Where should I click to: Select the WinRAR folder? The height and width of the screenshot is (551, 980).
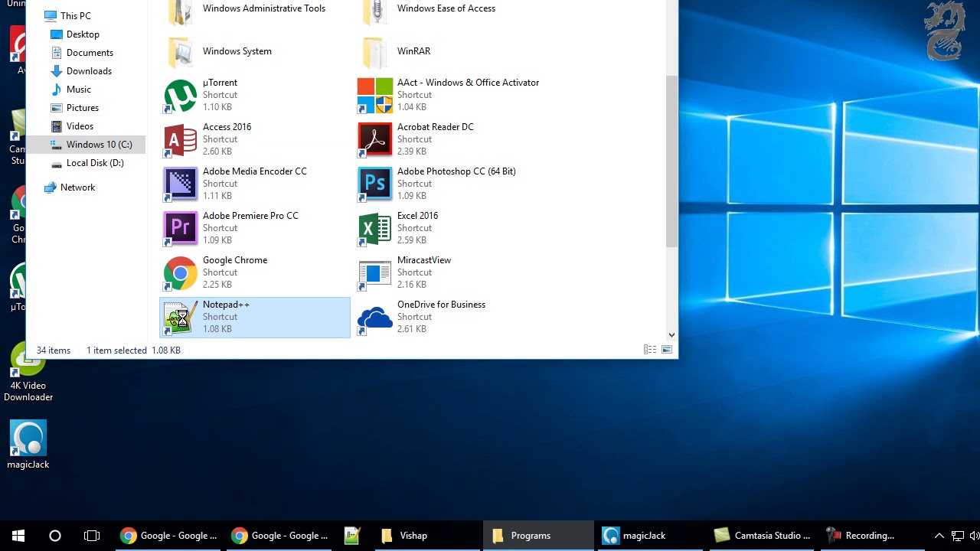coord(449,51)
